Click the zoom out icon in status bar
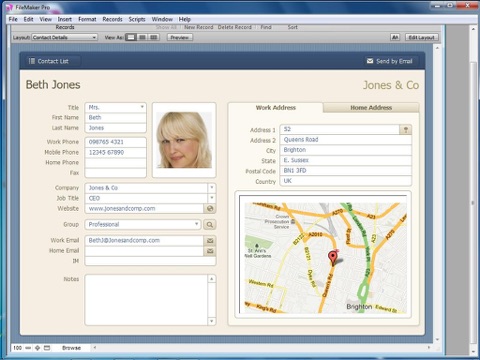This screenshot has height=360, width=480. tap(28, 348)
